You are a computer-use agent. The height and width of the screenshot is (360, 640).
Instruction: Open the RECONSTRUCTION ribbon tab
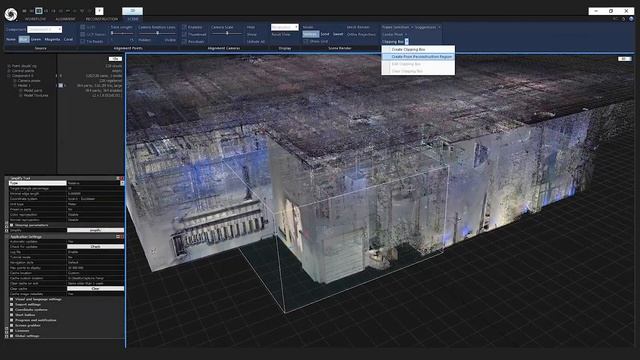tap(102, 19)
